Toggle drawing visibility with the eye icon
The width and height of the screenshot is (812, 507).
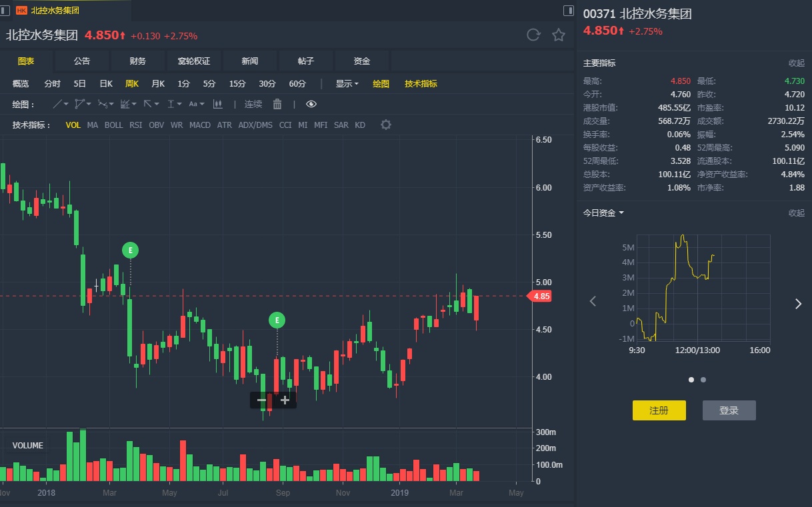(311, 104)
